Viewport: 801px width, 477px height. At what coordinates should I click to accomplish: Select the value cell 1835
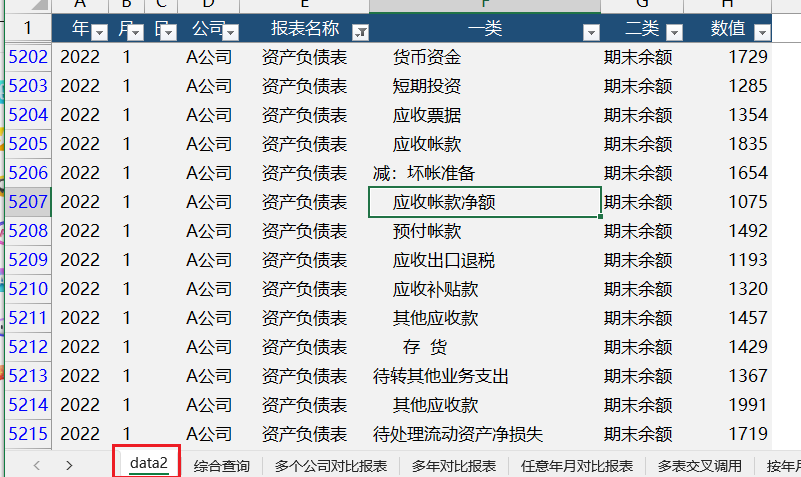click(x=727, y=144)
